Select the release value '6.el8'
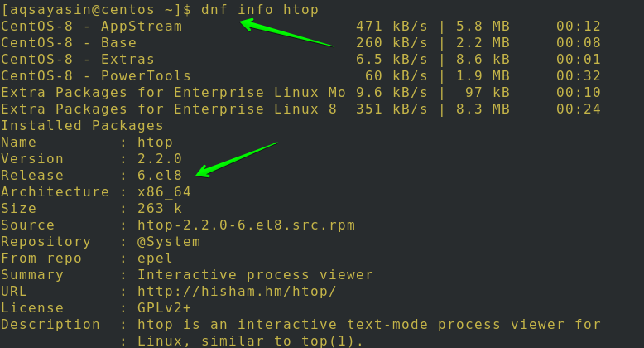The height and width of the screenshot is (348, 644). pyautogui.click(x=160, y=175)
